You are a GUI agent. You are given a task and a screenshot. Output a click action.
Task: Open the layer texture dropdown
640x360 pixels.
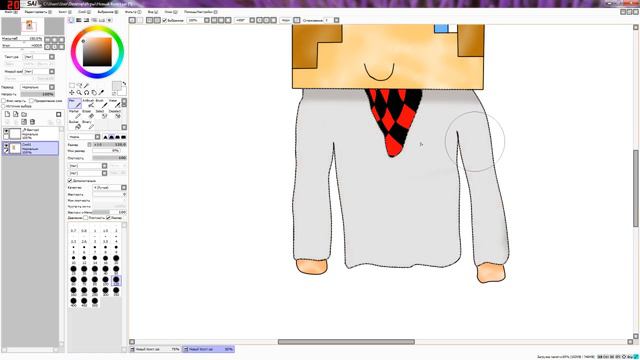(x=52, y=57)
